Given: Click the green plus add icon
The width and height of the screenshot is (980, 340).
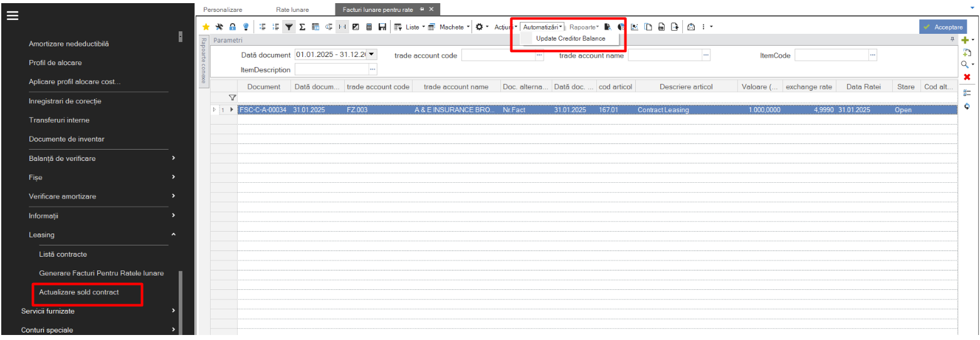Looking at the screenshot, I should (x=966, y=40).
